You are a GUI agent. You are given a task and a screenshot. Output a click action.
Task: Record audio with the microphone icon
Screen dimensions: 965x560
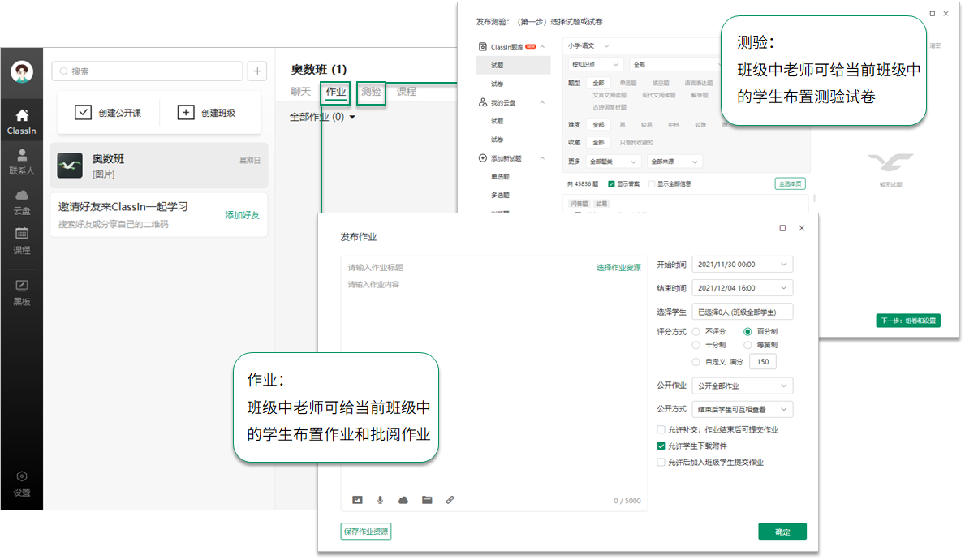coord(381,500)
